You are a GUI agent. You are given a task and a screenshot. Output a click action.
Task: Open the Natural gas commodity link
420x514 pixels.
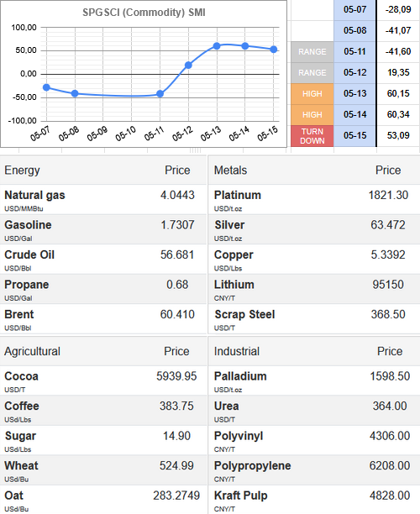pos(34,195)
